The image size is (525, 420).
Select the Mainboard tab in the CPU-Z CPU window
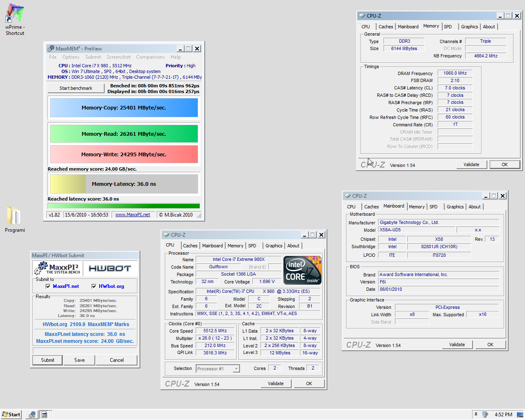(212, 246)
